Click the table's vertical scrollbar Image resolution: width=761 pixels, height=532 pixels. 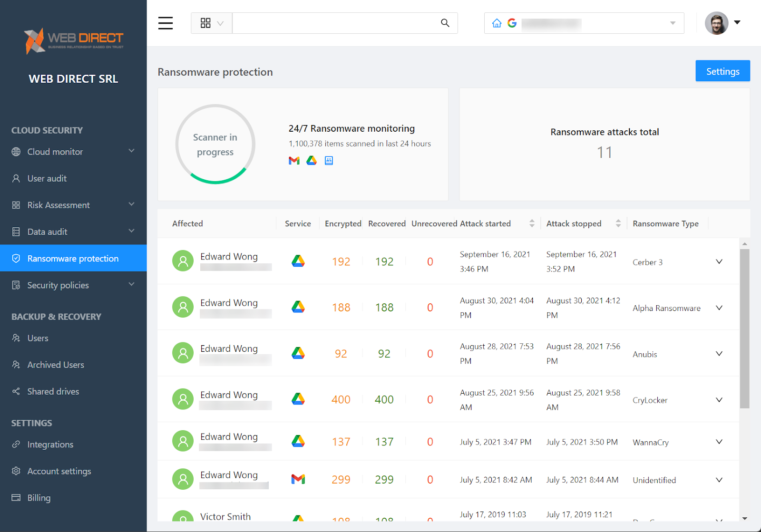coord(744,328)
